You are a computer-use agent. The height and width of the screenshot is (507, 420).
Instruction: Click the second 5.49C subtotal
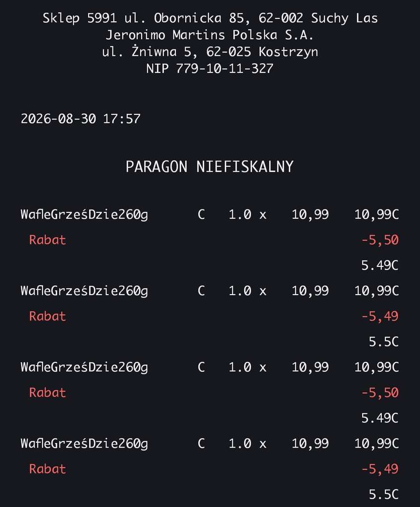click(x=380, y=418)
